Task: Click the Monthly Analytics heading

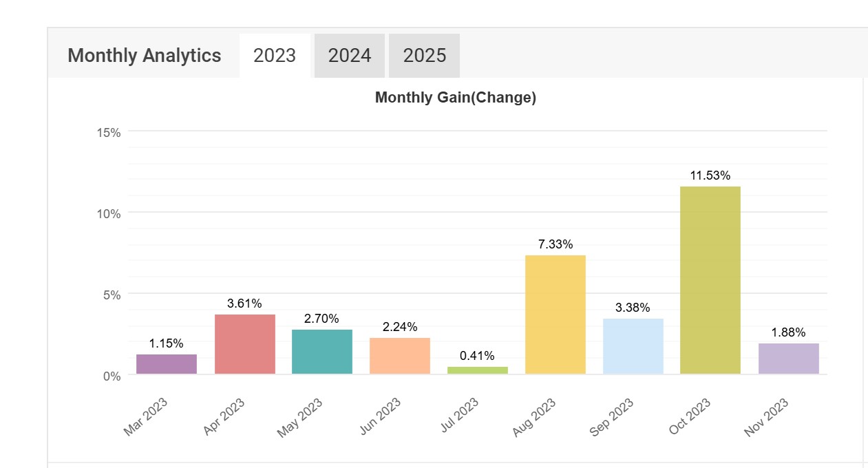Action: (144, 56)
